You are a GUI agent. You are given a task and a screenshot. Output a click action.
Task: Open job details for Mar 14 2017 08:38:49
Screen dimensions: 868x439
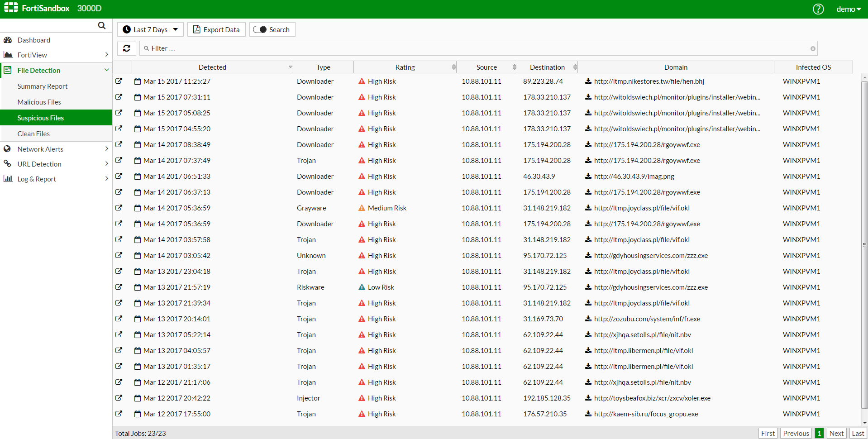(119, 144)
